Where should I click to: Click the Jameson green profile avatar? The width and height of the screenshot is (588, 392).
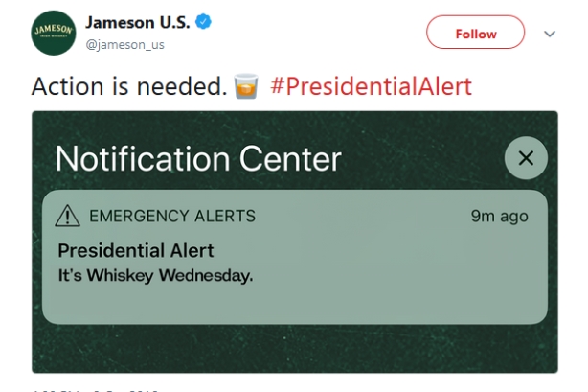(54, 33)
